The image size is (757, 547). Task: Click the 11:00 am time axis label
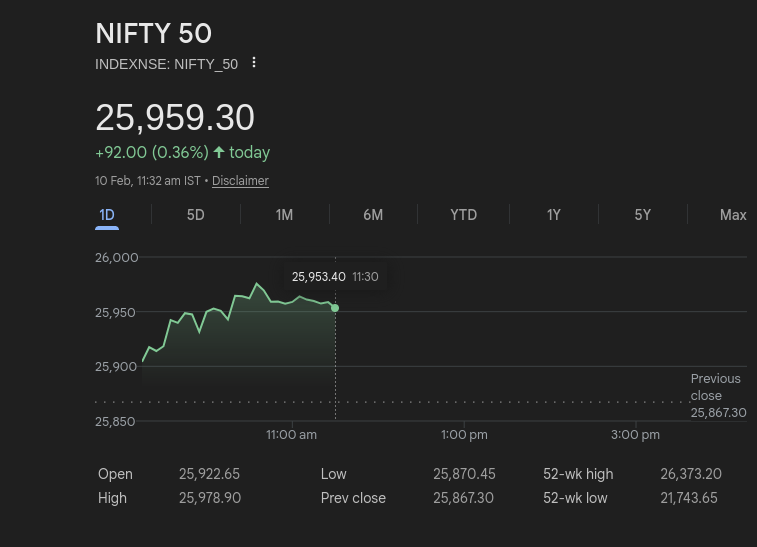click(x=291, y=435)
